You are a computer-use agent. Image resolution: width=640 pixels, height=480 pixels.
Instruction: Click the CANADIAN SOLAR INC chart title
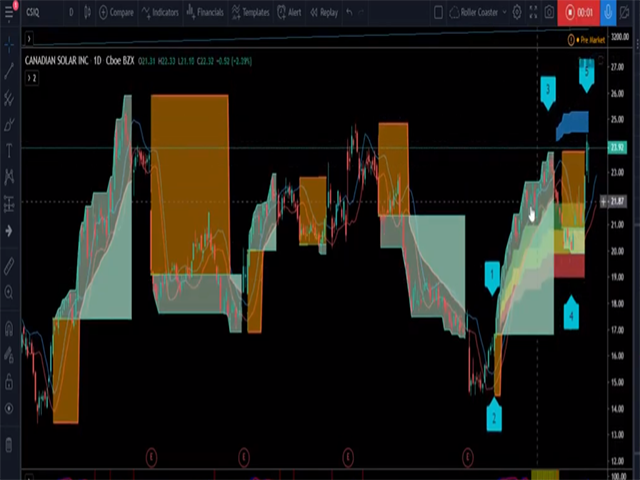(56, 61)
